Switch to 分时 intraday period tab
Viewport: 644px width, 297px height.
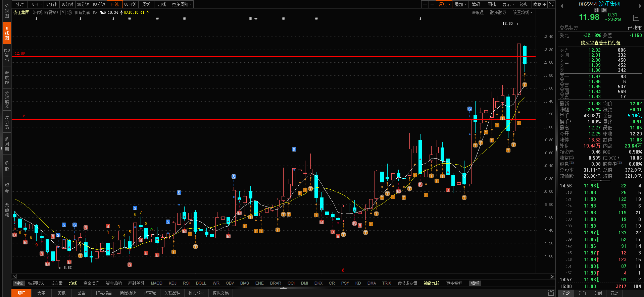[x=19, y=4]
